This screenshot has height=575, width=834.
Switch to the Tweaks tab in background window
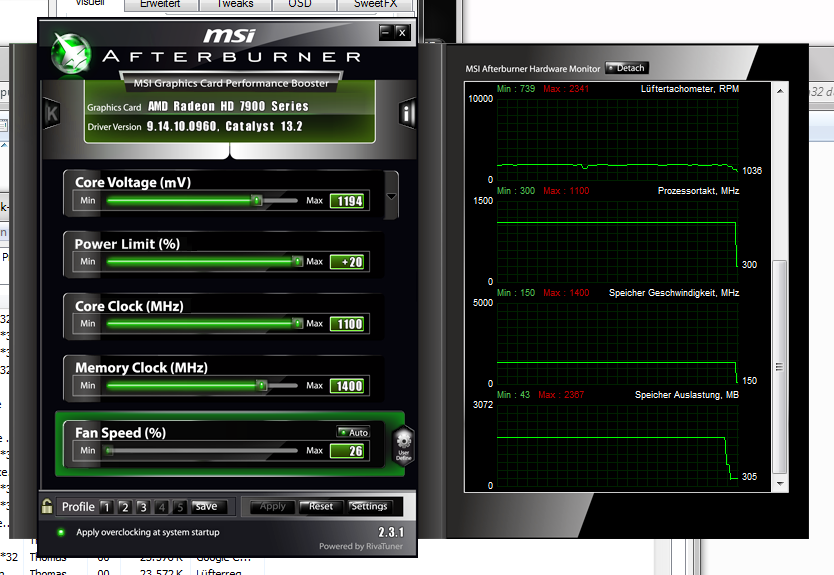(x=235, y=4)
